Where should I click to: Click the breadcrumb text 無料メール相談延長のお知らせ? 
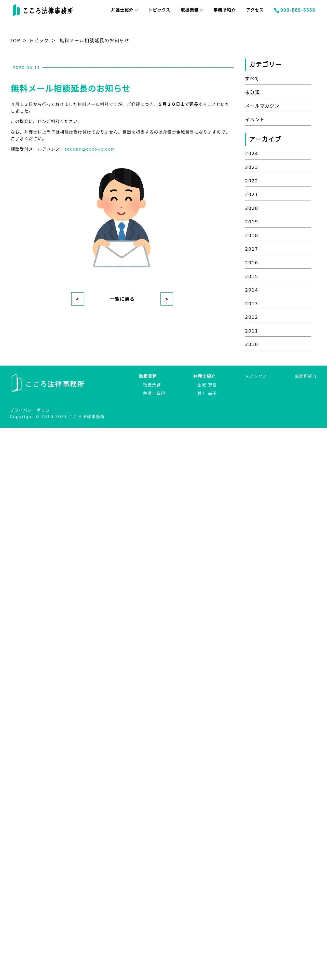[94, 40]
